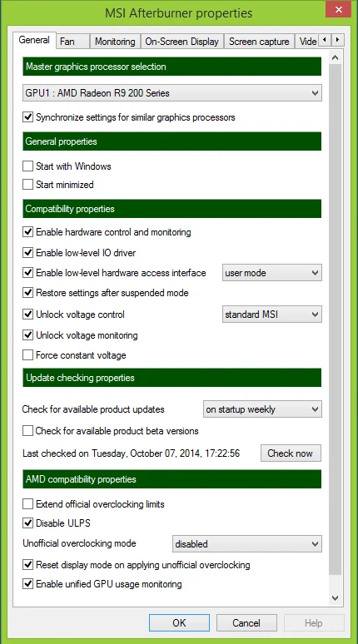358x644 pixels.
Task: Toggle Unlock voltage monitoring
Action: point(28,335)
